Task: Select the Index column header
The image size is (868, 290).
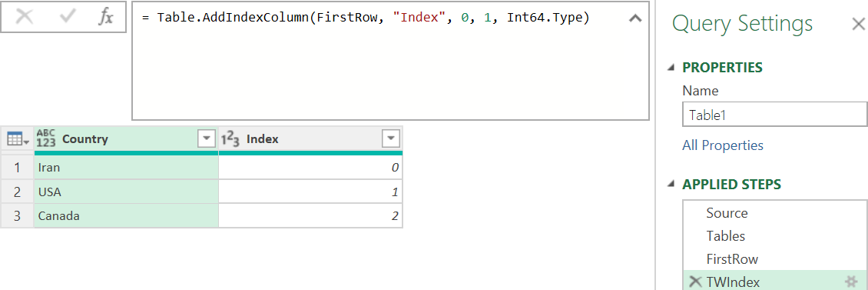Action: coord(310,139)
